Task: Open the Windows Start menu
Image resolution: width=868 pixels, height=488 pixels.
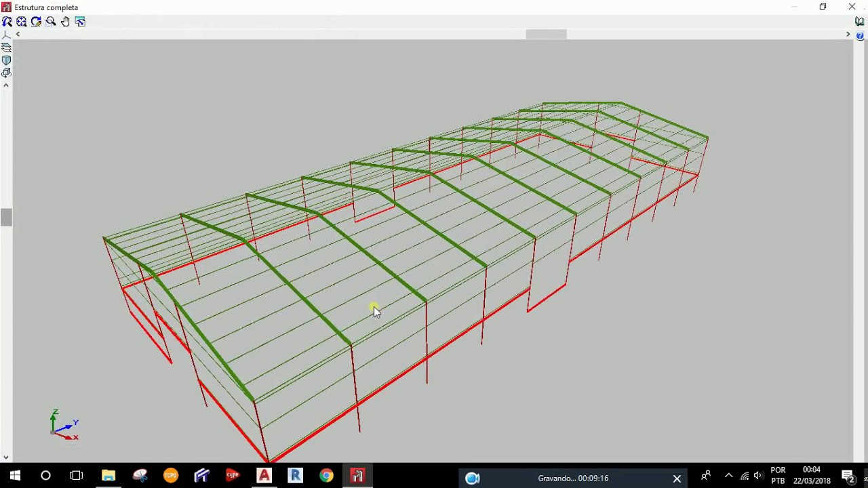Action: point(15,476)
